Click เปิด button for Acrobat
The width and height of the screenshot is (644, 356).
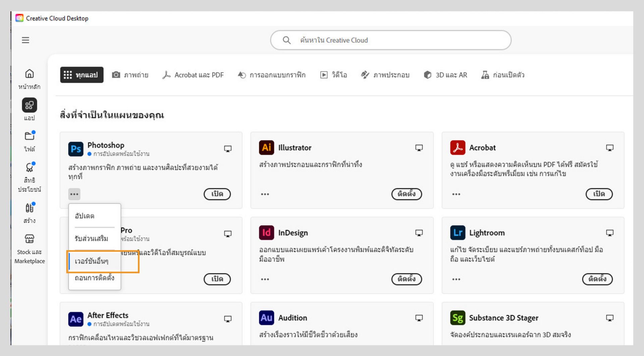(599, 194)
